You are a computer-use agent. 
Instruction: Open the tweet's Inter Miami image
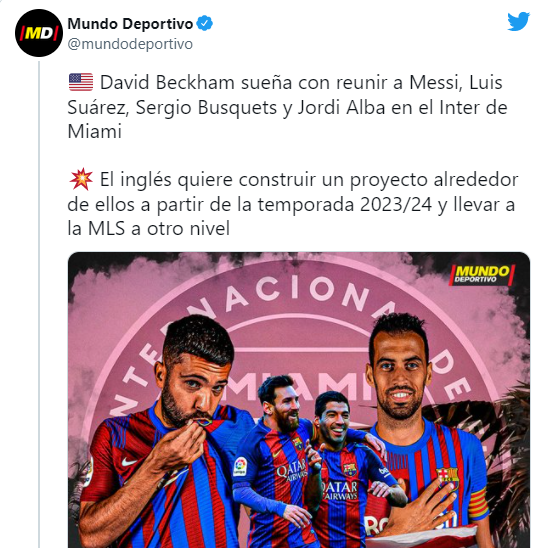click(x=299, y=400)
